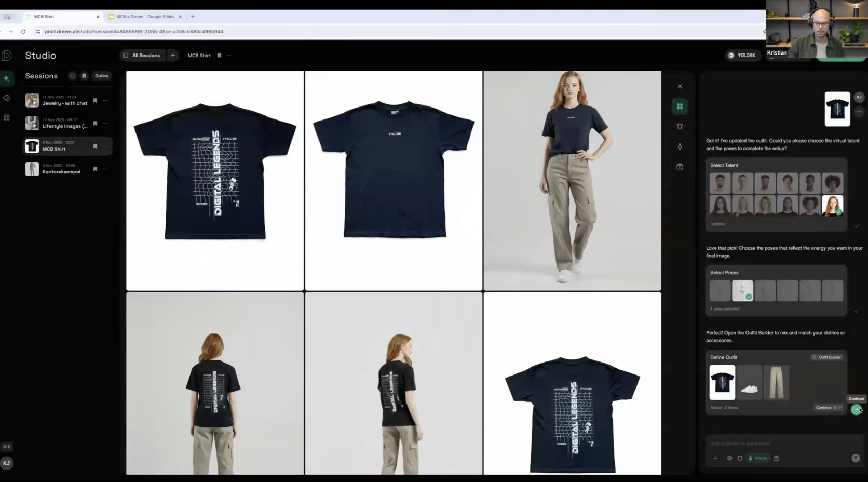Click the layers icon in chat input bar
Image resolution: width=868 pixels, height=482 pixels.
click(x=729, y=458)
